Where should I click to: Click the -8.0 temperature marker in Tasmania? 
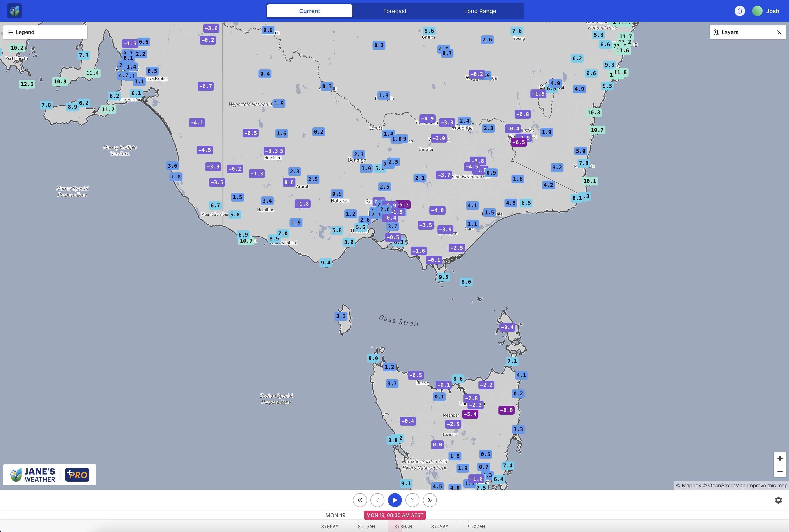click(x=506, y=410)
